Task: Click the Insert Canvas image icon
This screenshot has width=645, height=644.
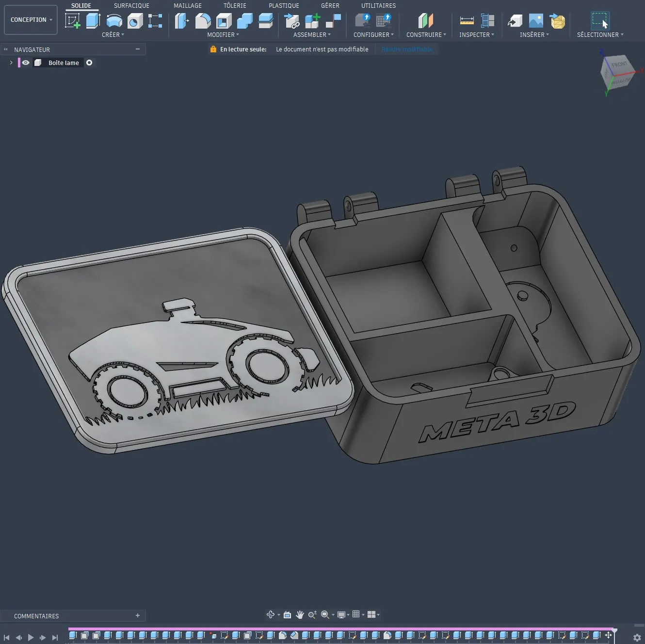Action: [536, 21]
